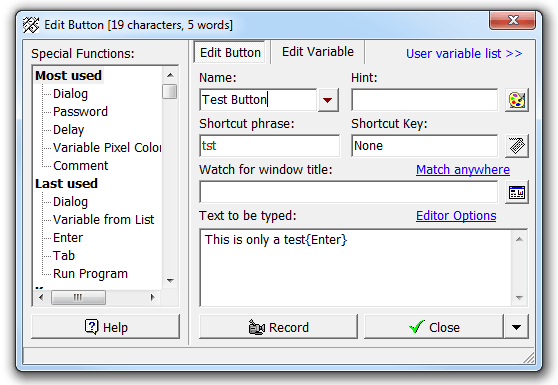
Task: Click the Close button with the green checkmark
Action: [x=434, y=327]
